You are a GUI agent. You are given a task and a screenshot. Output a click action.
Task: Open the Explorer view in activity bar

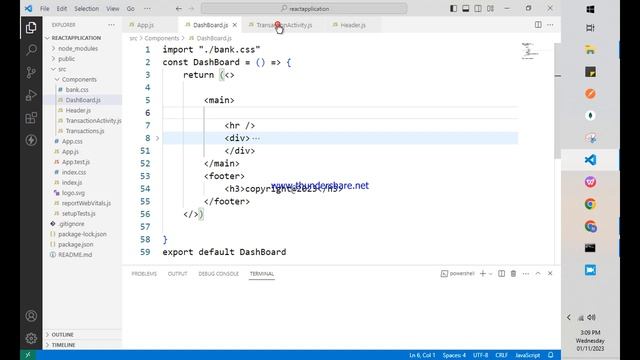click(31, 28)
